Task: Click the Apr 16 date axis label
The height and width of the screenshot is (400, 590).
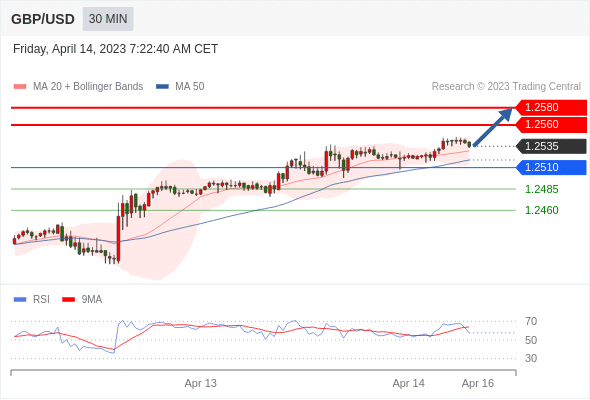Action: click(478, 383)
